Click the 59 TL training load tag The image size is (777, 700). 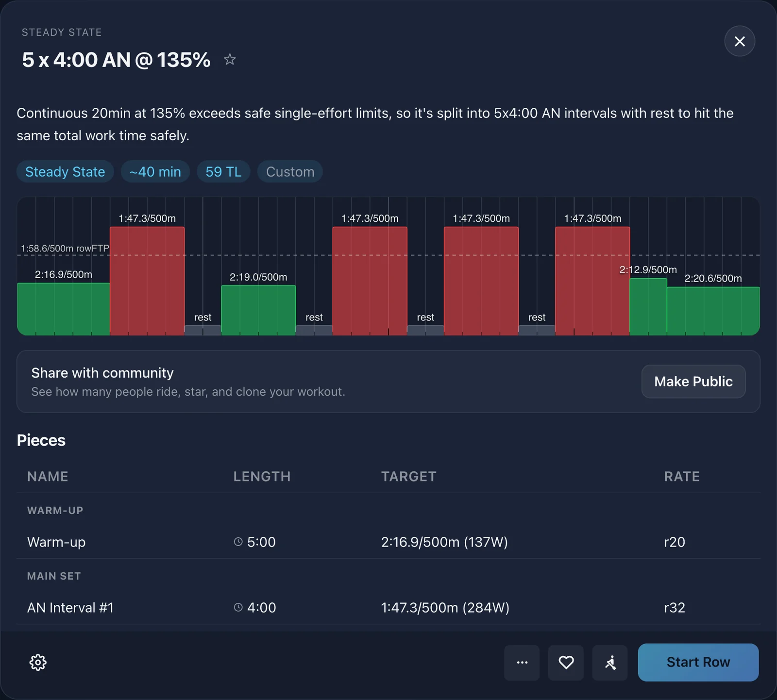[x=223, y=172]
